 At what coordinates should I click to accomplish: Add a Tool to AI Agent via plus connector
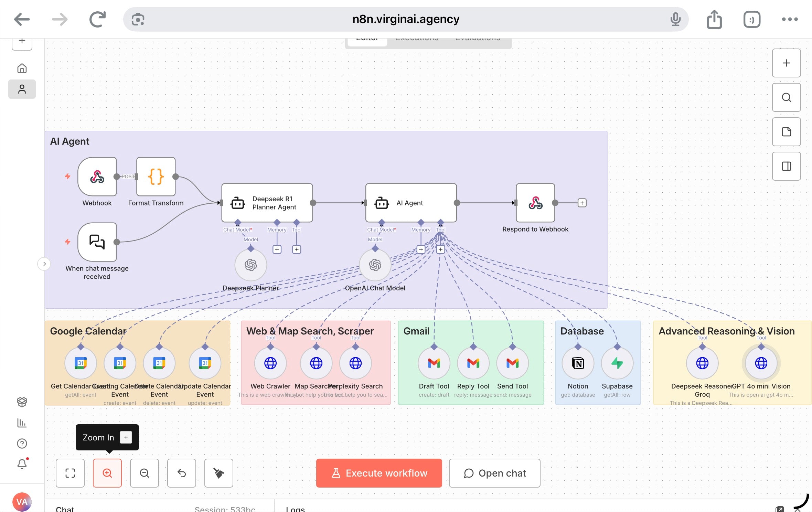440,249
